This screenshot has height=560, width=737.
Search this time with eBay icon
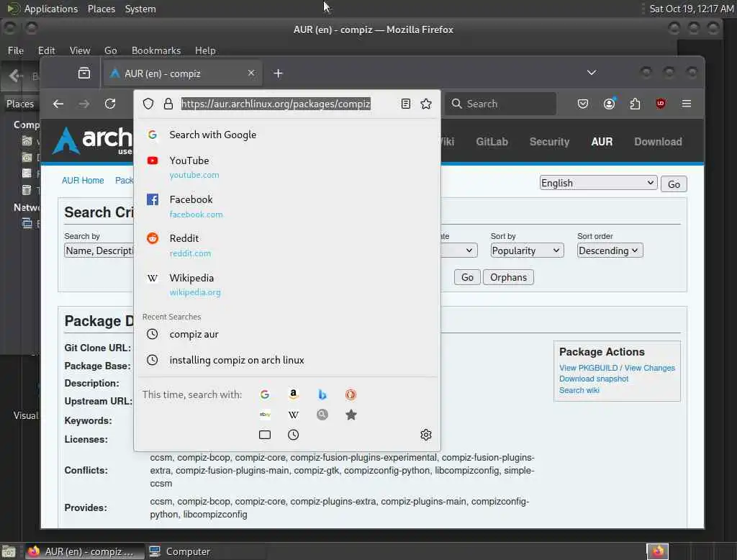(x=265, y=414)
